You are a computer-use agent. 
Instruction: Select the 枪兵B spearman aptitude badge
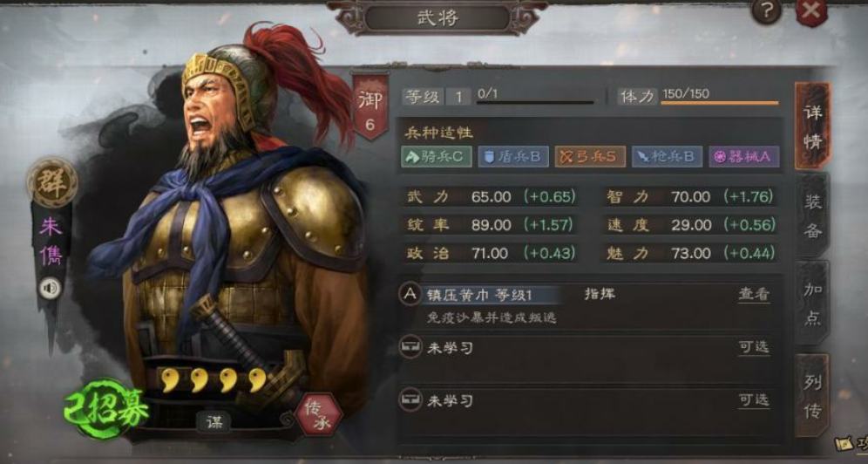(667, 157)
